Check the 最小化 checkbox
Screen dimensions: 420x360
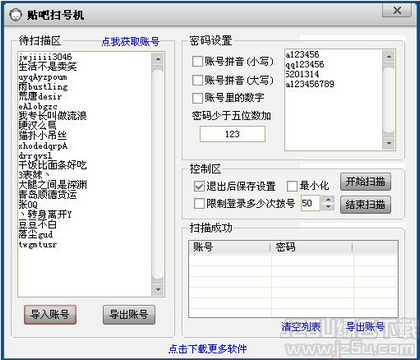(292, 186)
